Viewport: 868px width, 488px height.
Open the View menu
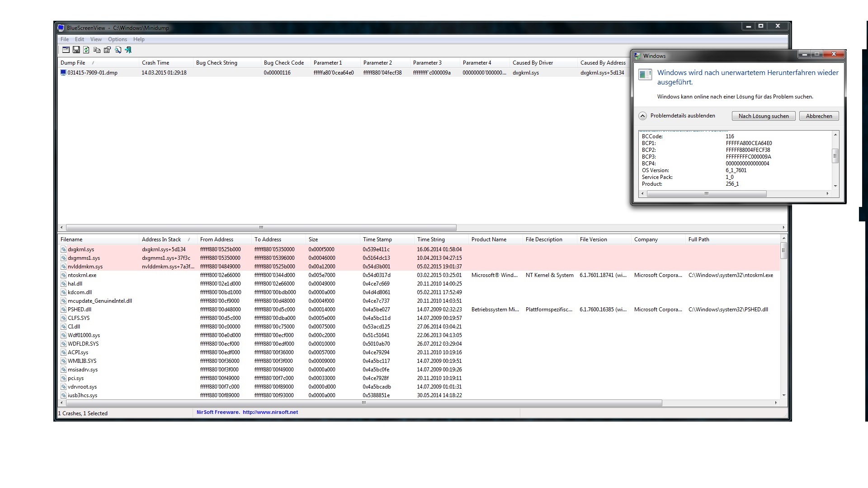point(96,39)
